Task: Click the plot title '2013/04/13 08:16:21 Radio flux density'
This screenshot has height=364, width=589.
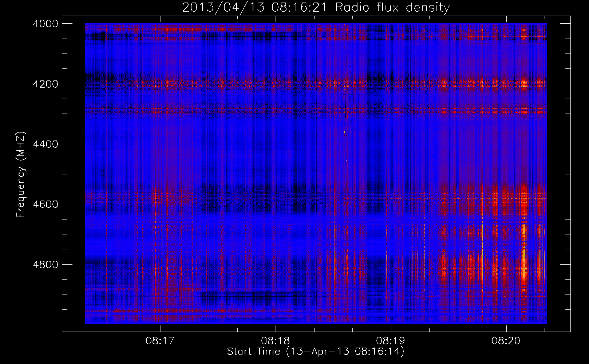Action: pos(316,8)
